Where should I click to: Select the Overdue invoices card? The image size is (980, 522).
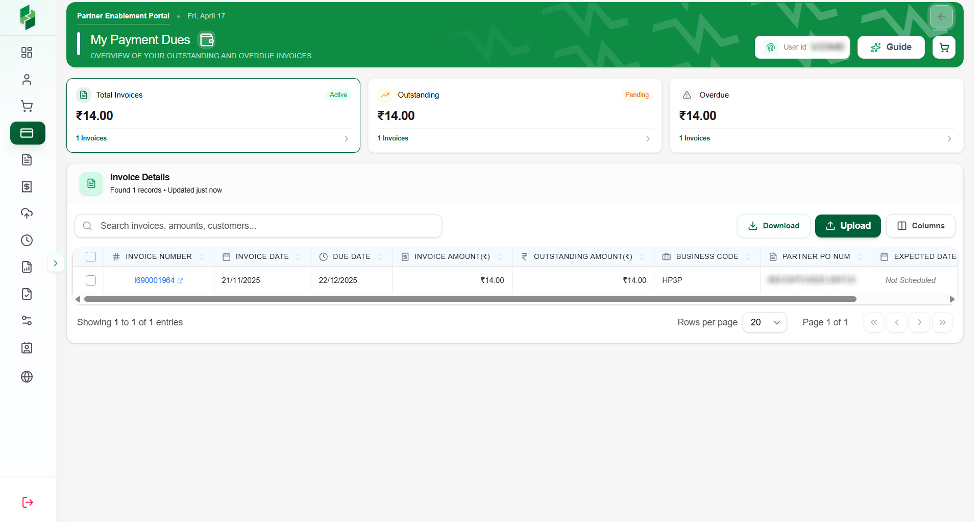[816, 115]
